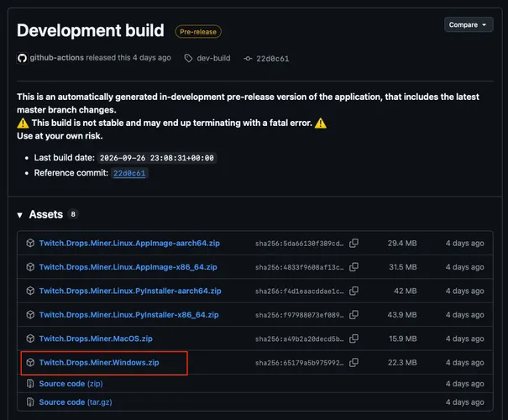Click the right warning triangle emoji
Screen dimensions: 508x420
[x=321, y=123]
